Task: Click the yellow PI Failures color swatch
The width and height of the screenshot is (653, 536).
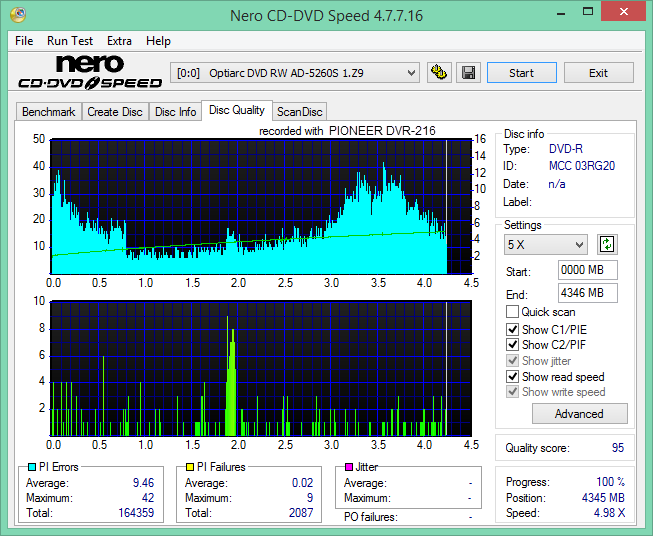Action: (190, 467)
